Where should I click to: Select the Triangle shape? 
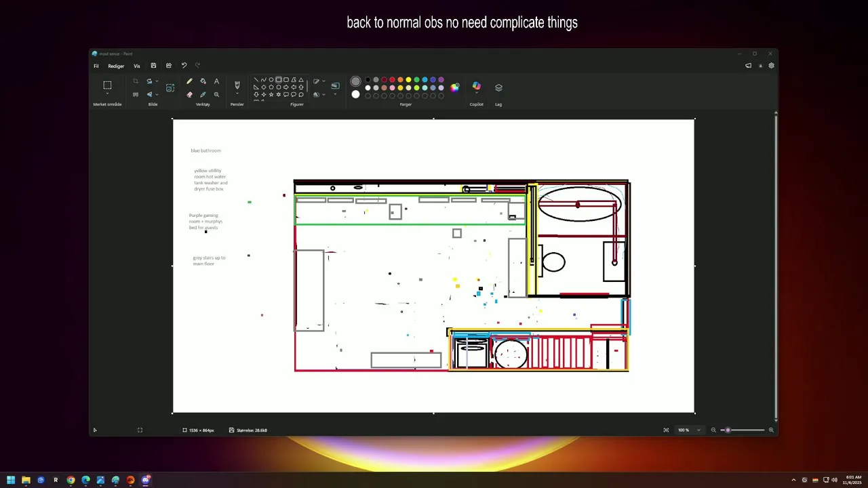pyautogui.click(x=301, y=80)
